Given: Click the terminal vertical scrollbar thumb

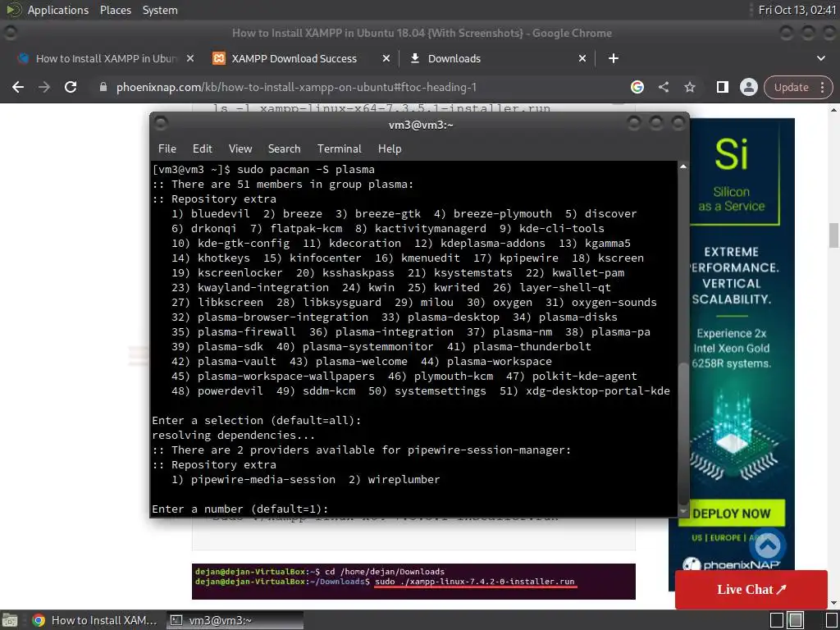Looking at the screenshot, I should 683,434.
